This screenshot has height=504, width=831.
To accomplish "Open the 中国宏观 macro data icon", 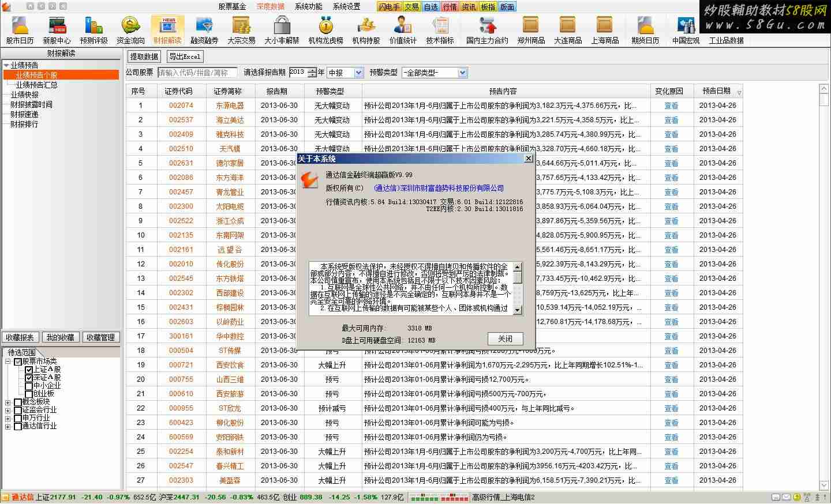I will [686, 30].
